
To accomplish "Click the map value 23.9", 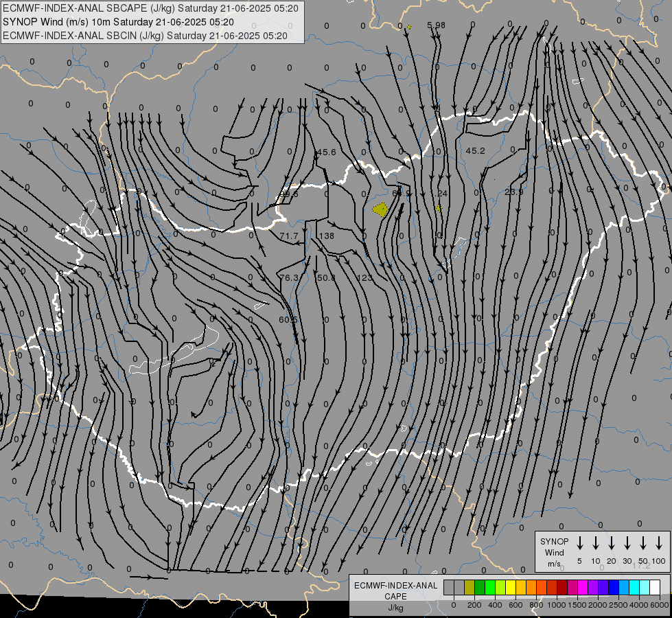I will click(514, 192).
